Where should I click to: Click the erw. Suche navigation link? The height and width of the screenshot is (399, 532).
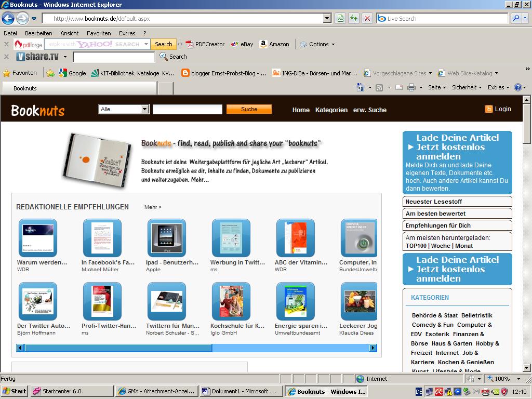[370, 110]
